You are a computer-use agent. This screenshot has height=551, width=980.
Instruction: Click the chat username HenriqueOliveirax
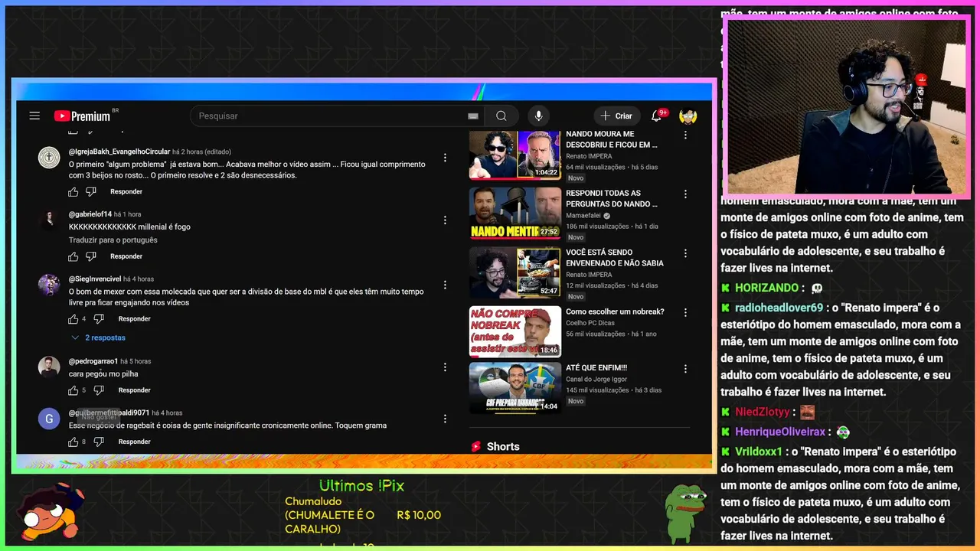(780, 432)
